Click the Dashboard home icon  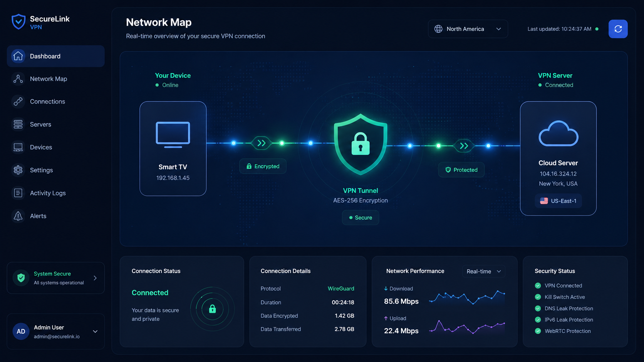[18, 56]
